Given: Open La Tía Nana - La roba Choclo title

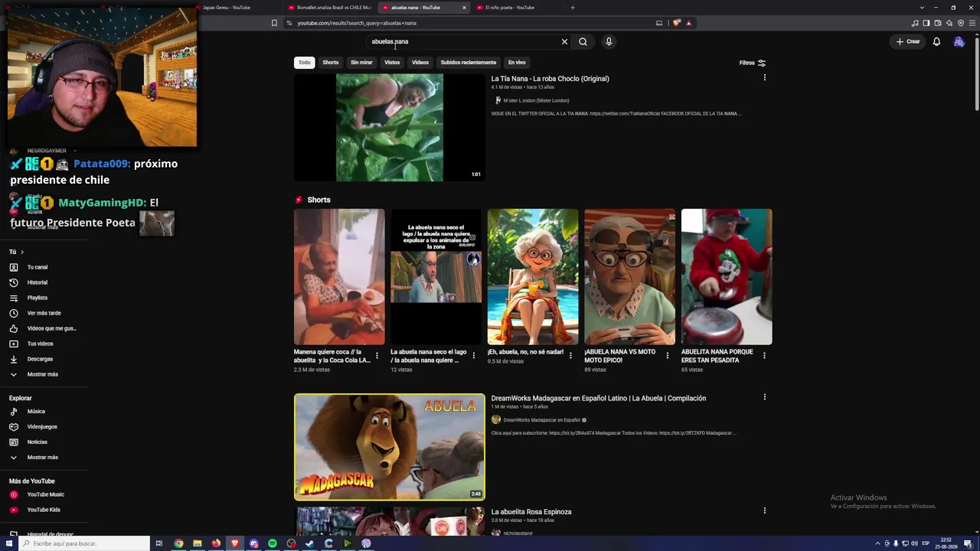Looking at the screenshot, I should pyautogui.click(x=550, y=79).
